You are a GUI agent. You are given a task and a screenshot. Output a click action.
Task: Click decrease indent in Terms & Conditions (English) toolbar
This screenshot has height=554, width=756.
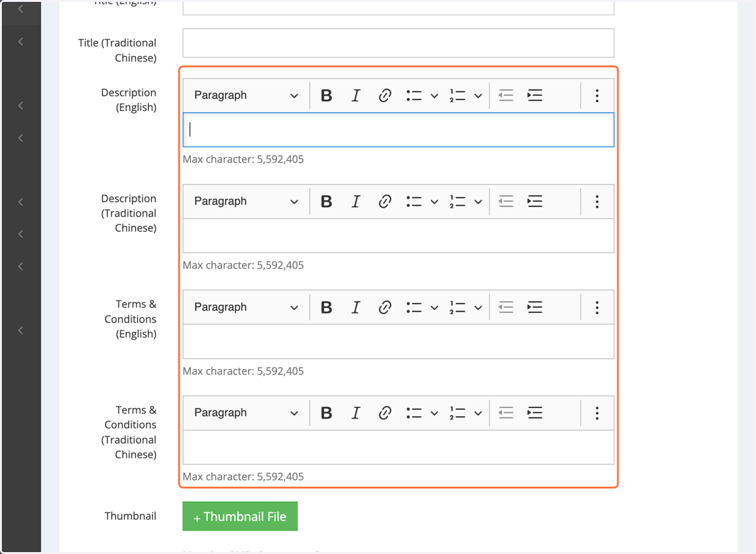[x=506, y=307]
